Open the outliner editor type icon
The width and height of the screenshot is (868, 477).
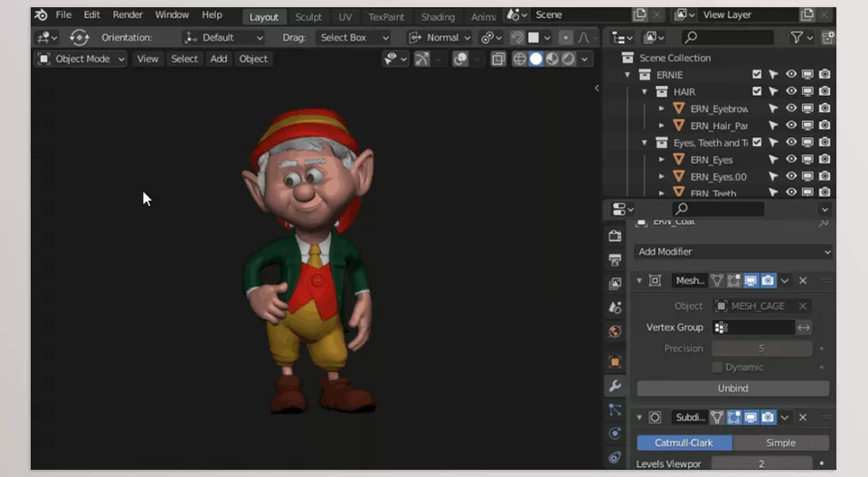pyautogui.click(x=622, y=38)
